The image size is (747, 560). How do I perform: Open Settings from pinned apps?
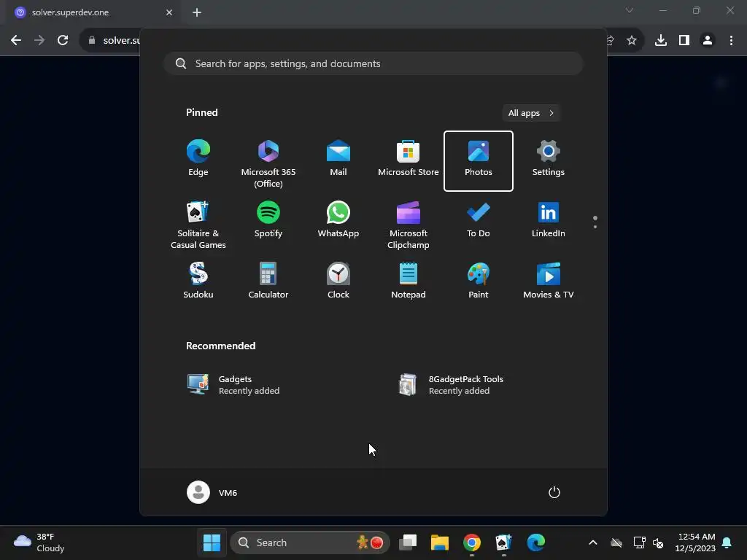tap(549, 160)
